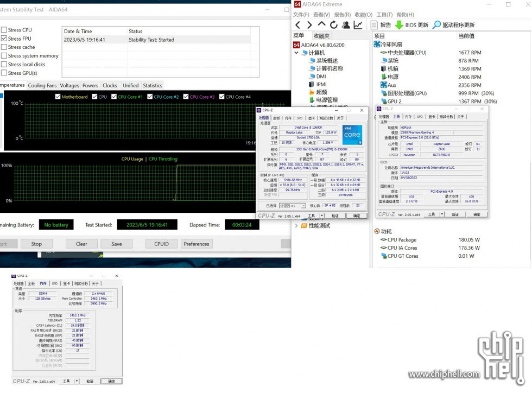Enable Stress system memory checkbox

tap(4, 56)
